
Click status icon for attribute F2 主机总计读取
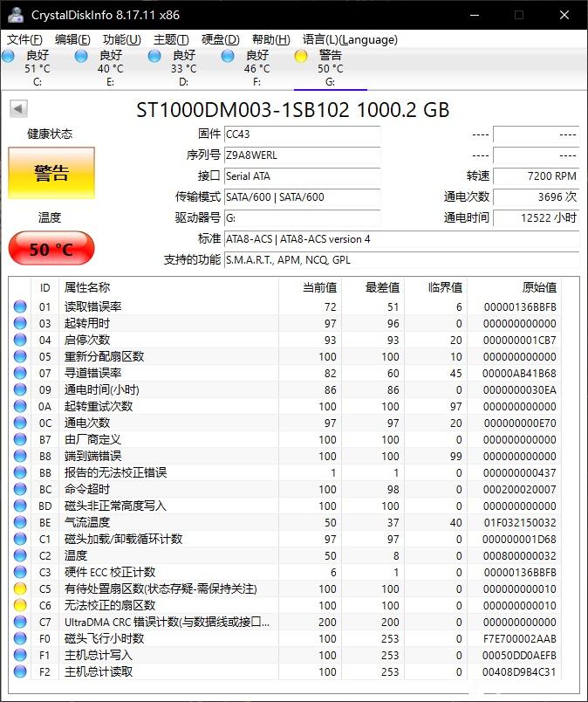[x=20, y=671]
